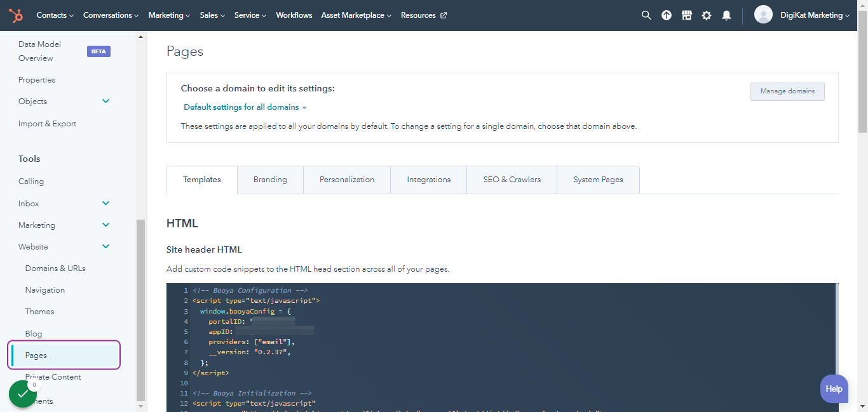Image resolution: width=868 pixels, height=412 pixels.
Task: Expand the Inbox sidebar chevron
Action: coord(105,203)
